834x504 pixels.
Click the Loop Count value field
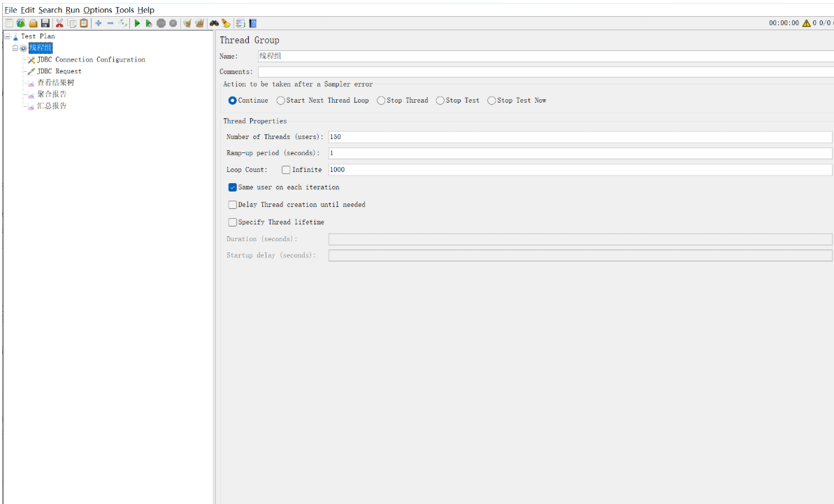[580, 170]
